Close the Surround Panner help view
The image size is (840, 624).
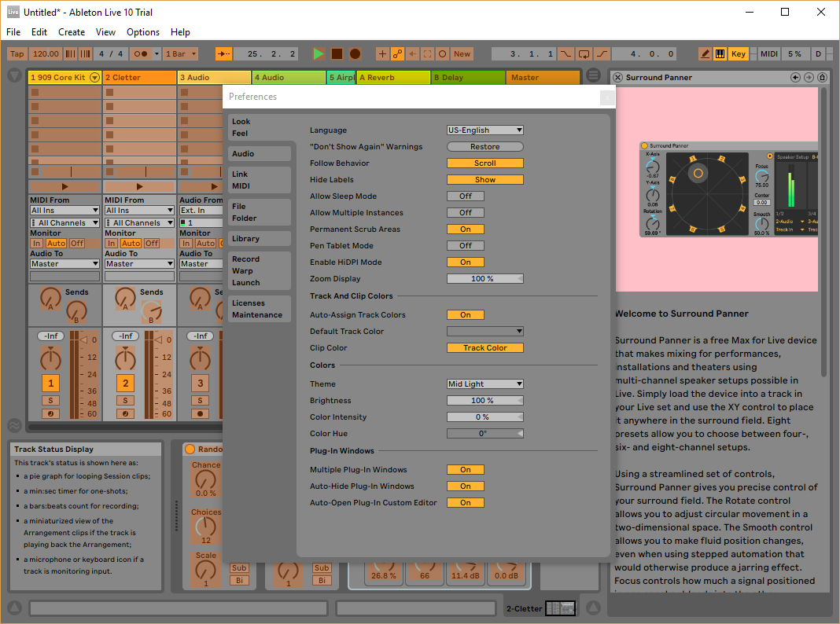[617, 78]
